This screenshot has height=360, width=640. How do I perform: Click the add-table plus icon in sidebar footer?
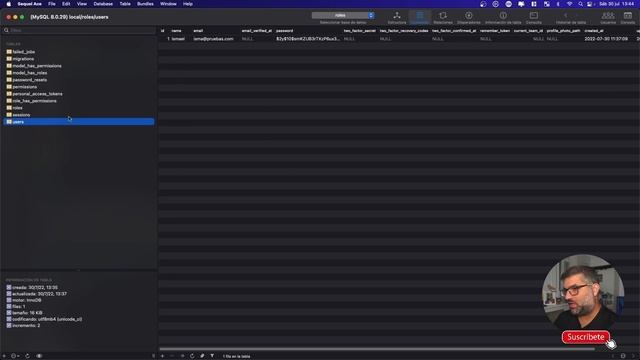pos(4,356)
